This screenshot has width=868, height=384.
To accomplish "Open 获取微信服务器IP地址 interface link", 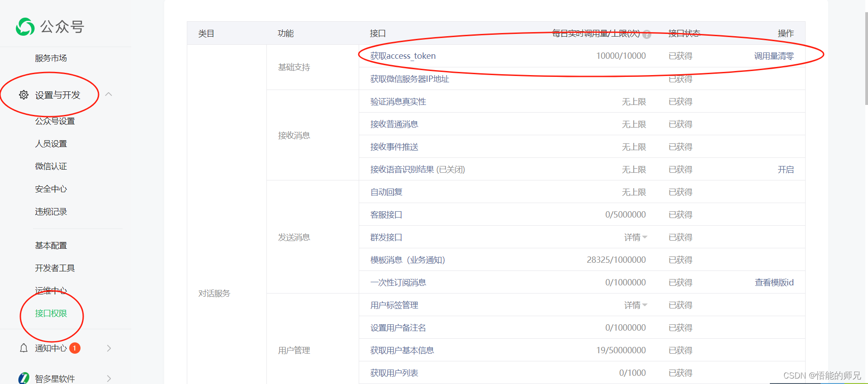I will tap(409, 79).
